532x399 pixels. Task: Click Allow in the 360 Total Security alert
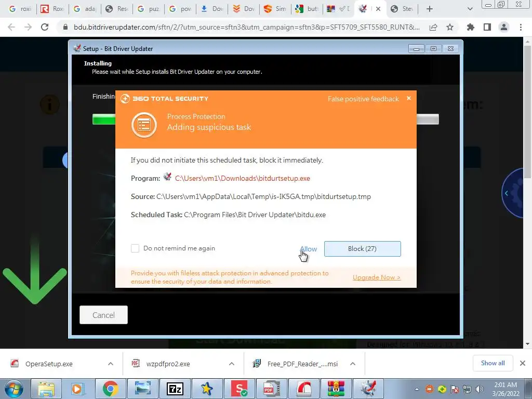[308, 249]
